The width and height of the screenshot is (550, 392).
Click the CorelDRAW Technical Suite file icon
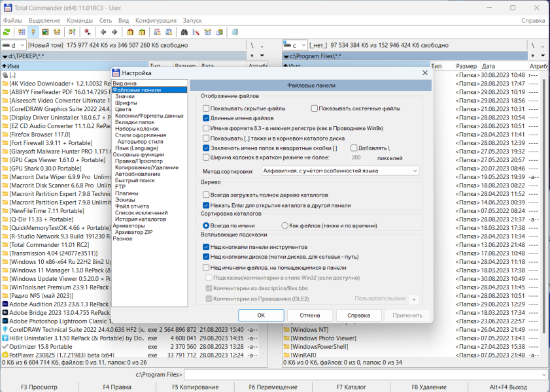[x=5, y=330]
